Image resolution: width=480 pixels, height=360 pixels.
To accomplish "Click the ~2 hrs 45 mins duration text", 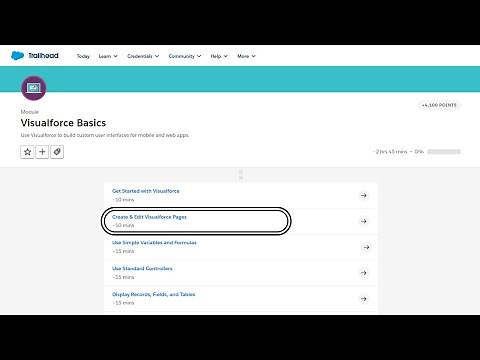I will tap(390, 152).
